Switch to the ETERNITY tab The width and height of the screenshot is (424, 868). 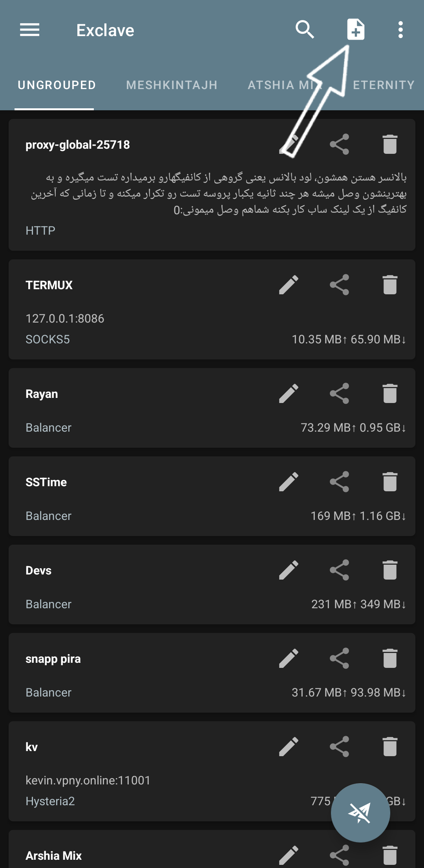click(x=384, y=85)
